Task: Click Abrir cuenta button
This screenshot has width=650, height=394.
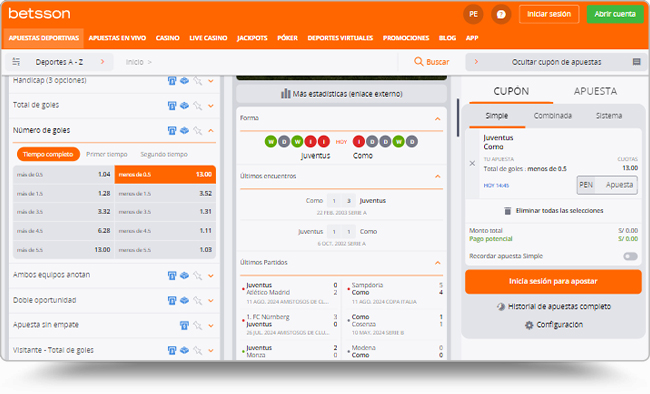Action: pos(615,15)
